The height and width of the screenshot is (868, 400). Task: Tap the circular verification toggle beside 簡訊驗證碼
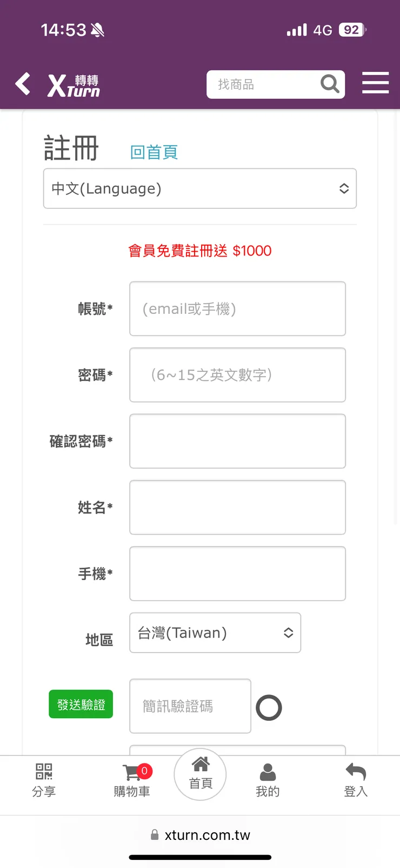point(269,707)
